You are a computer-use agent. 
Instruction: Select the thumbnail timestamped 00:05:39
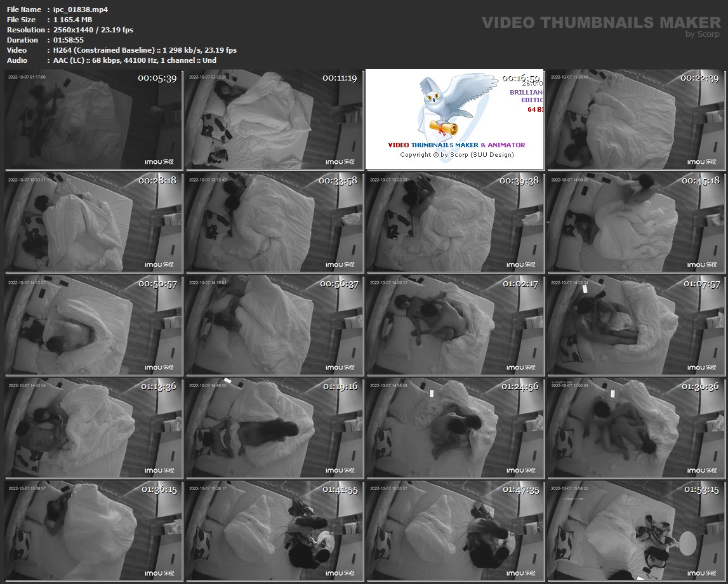coord(94,119)
